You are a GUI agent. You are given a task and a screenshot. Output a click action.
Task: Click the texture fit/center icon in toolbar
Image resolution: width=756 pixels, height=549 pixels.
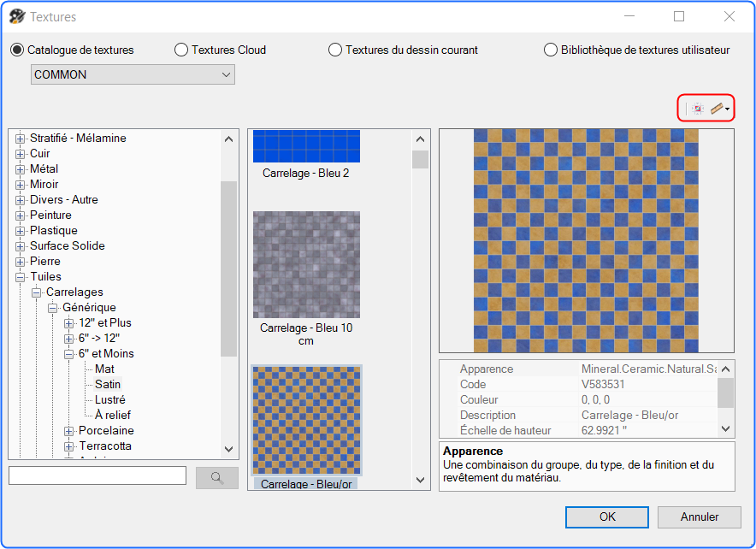697,109
